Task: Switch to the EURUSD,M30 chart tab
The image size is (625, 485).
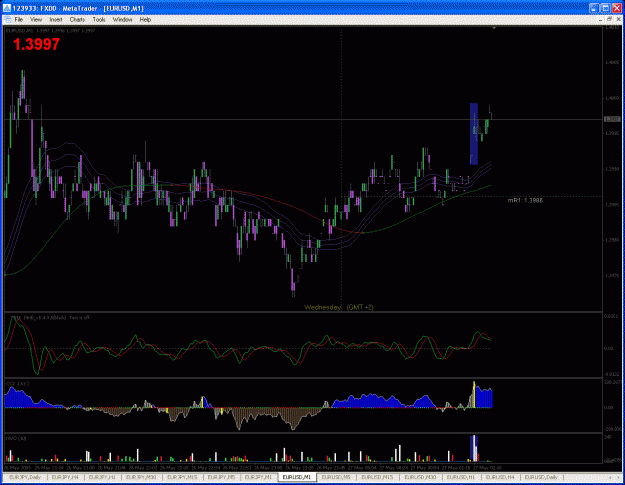Action: [420, 477]
